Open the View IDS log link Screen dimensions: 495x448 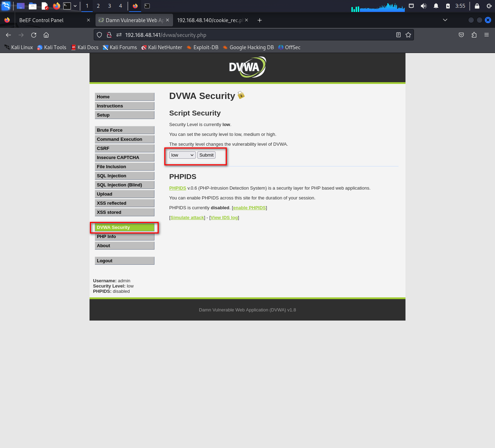pos(224,218)
